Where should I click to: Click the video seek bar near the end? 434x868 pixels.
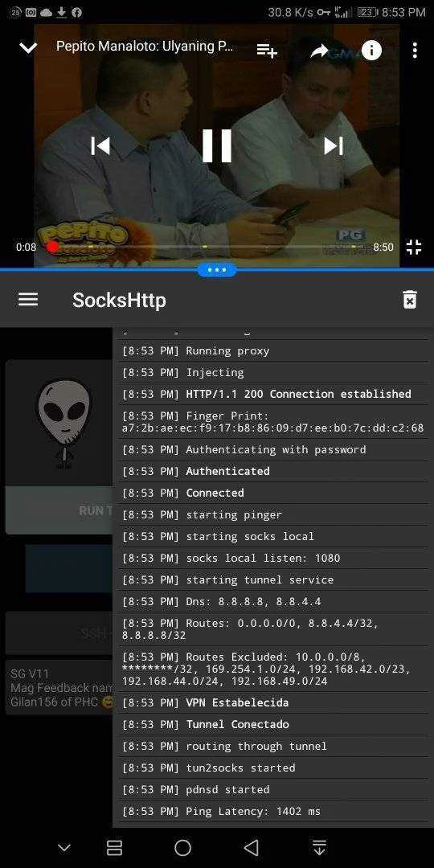(354, 247)
